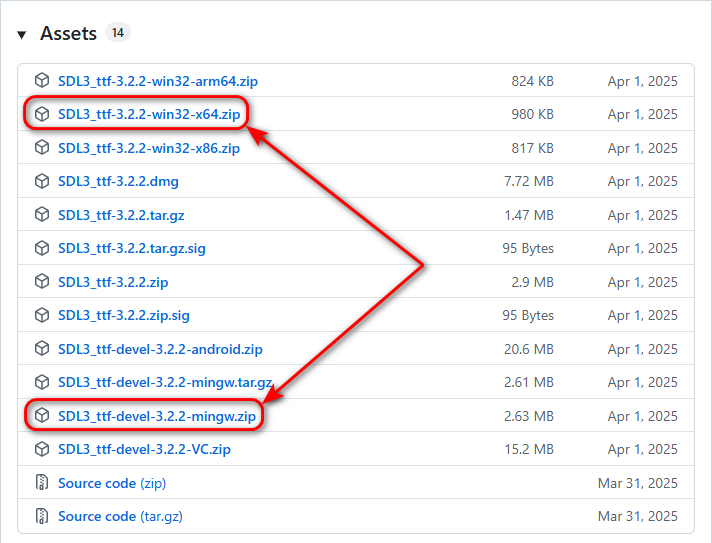Click the 2.61 MB size value
Viewport: 712px width, 543px height.
point(529,383)
